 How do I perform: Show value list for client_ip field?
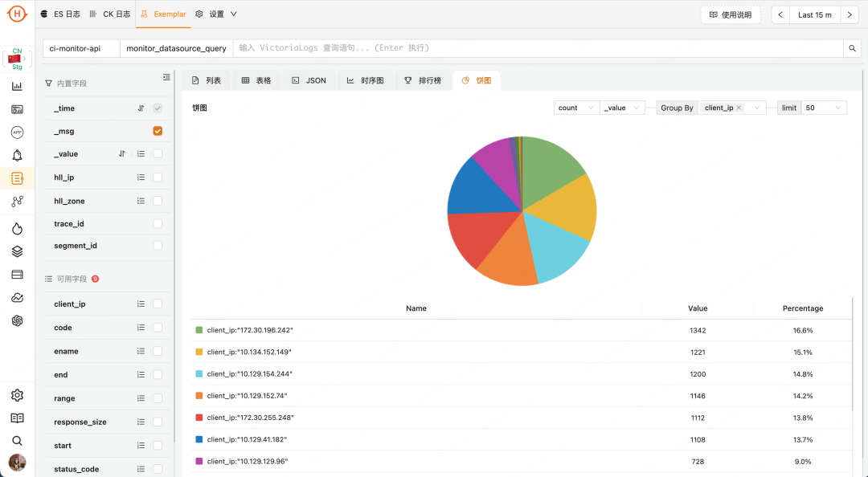point(141,304)
